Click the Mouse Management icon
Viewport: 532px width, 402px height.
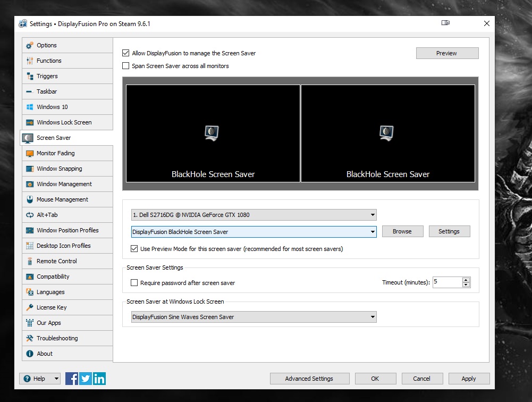(x=29, y=199)
